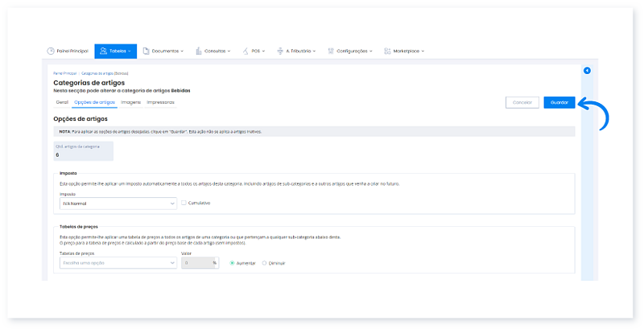Select the Diminuir radio option
The image size is (644, 329).
click(264, 262)
